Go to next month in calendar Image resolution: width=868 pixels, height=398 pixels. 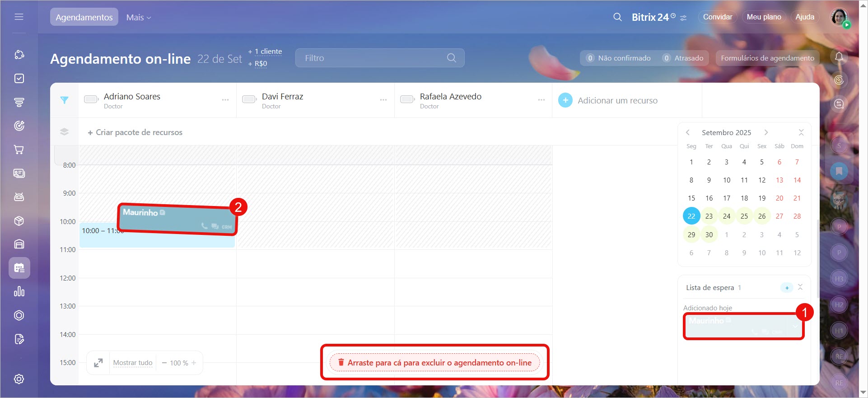[x=766, y=132]
